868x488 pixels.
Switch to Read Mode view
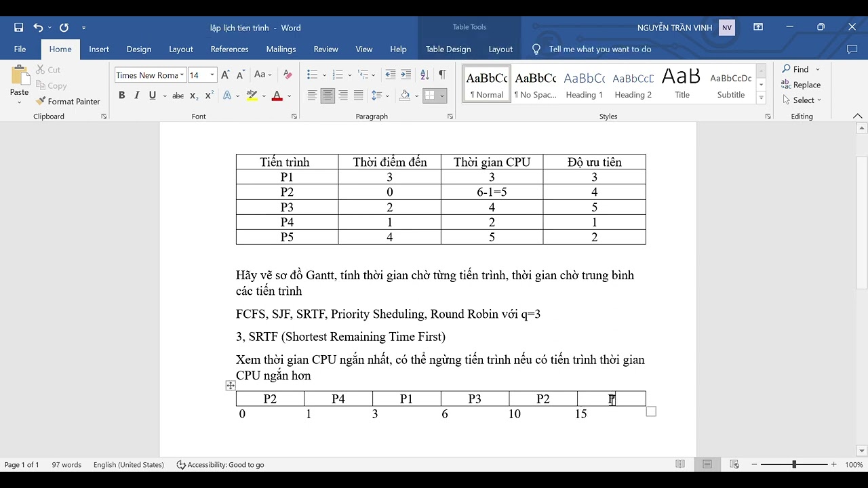pyautogui.click(x=680, y=465)
